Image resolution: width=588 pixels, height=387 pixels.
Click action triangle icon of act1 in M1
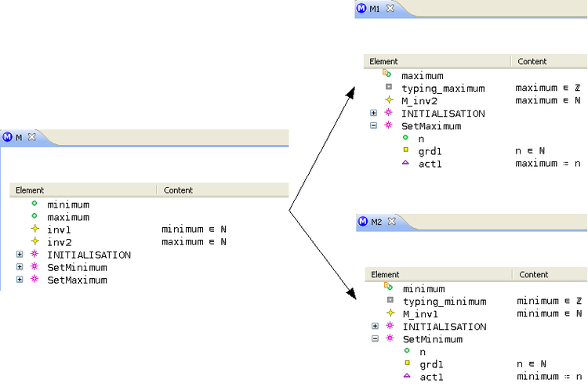point(405,163)
